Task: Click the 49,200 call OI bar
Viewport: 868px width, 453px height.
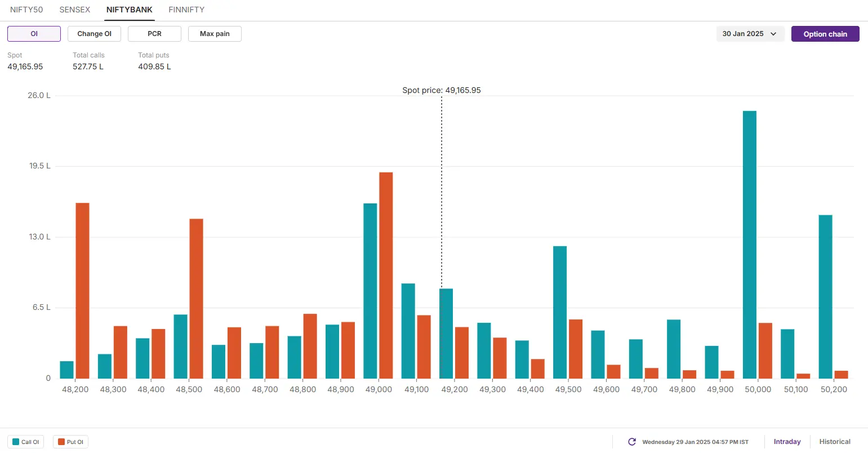Action: (446, 334)
